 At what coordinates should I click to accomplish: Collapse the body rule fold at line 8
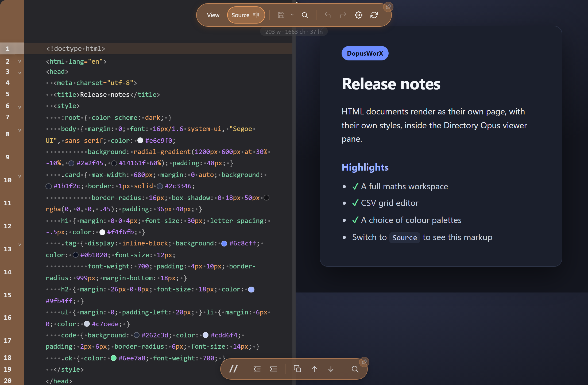(20, 130)
